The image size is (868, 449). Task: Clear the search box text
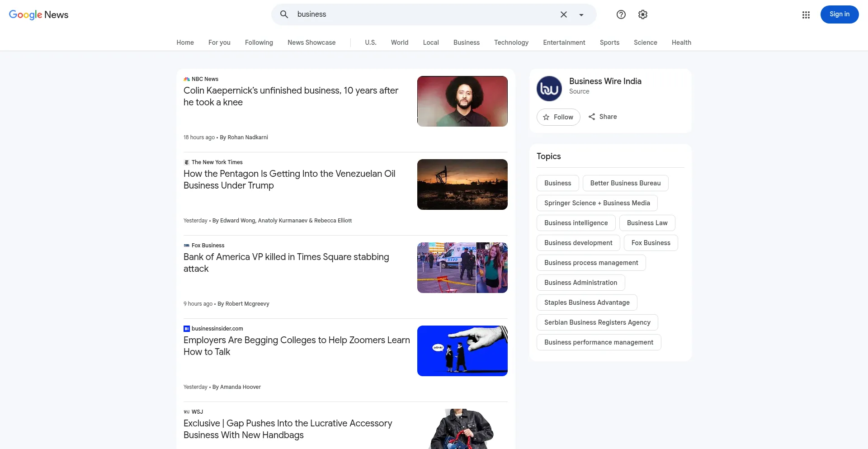(564, 14)
